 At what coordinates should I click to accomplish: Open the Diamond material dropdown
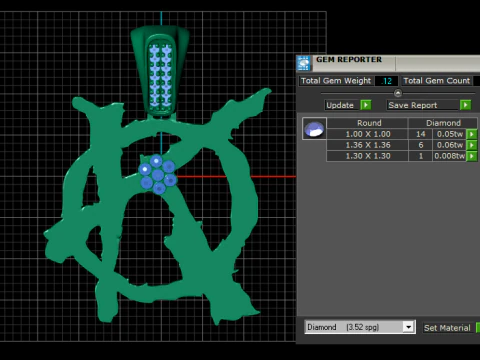click(x=409, y=327)
